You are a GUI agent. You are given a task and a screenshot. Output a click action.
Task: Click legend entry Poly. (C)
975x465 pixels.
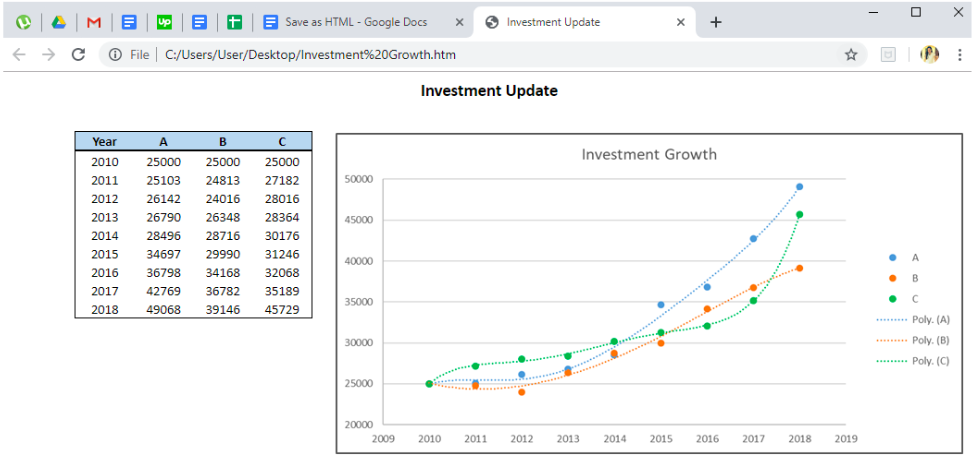tap(913, 361)
